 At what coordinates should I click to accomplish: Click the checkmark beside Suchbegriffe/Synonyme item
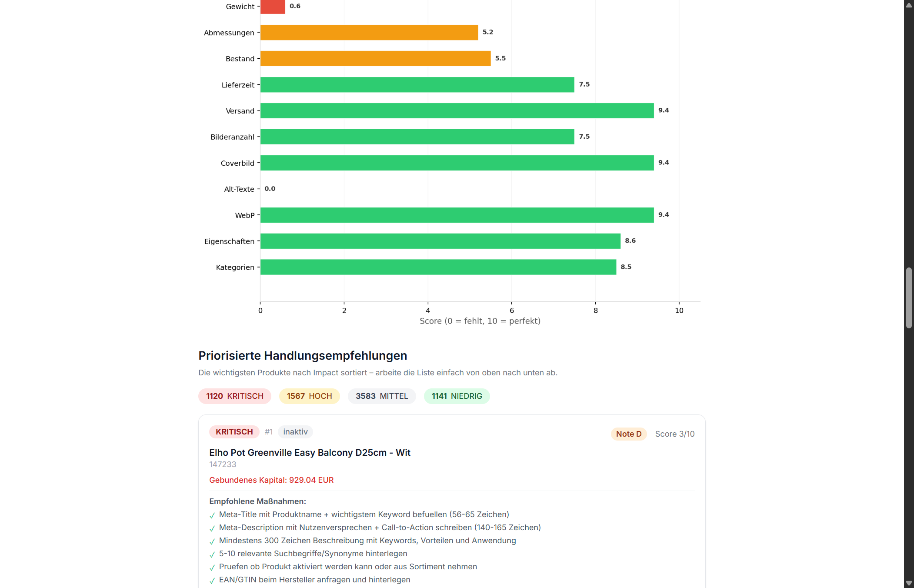(213, 554)
